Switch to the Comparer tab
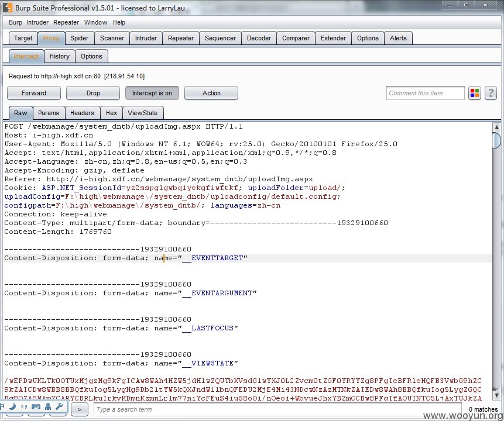Image resolution: width=504 pixels, height=421 pixels. (296, 38)
